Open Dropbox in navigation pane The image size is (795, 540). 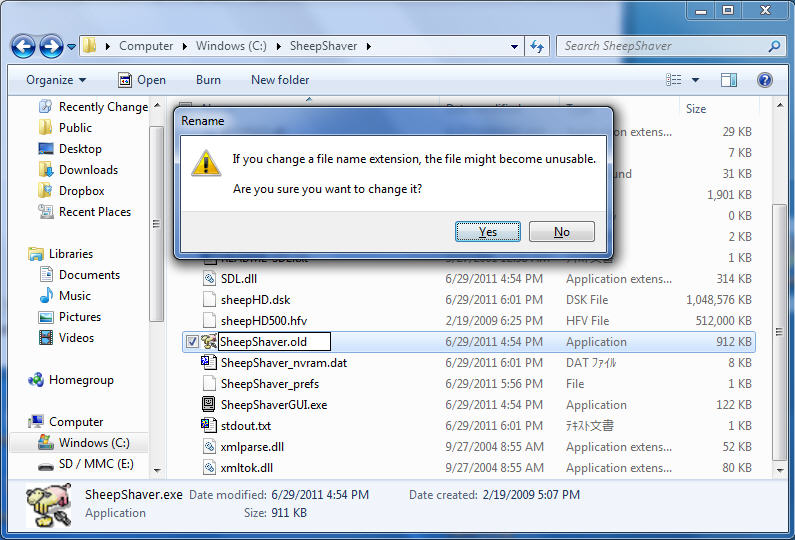tap(71, 191)
